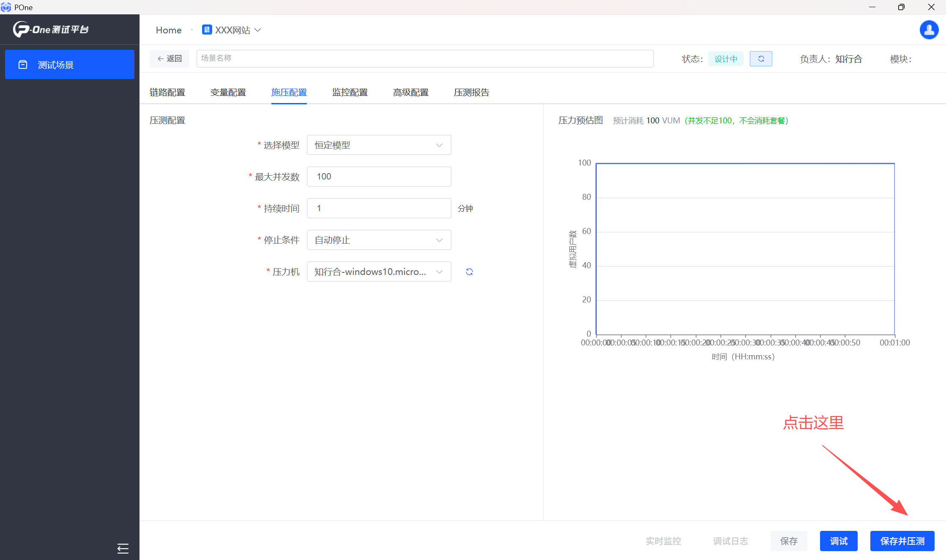Click the status refresh icon button
Viewport: 946px width, 560px height.
(761, 59)
